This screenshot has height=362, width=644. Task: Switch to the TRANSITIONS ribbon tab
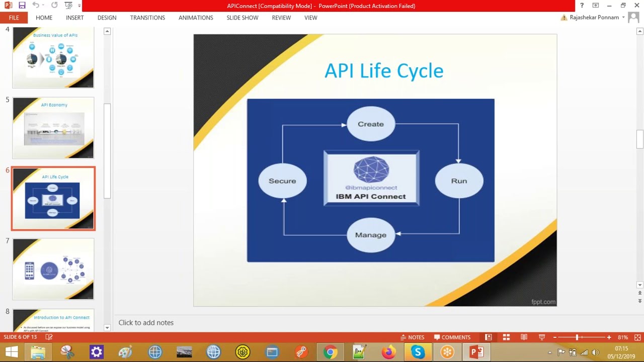click(147, 18)
